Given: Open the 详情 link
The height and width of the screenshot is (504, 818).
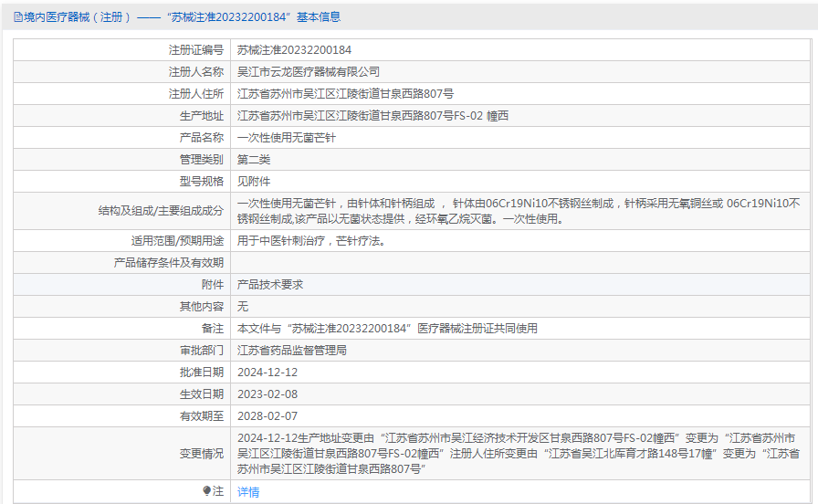Looking at the screenshot, I should click(248, 491).
